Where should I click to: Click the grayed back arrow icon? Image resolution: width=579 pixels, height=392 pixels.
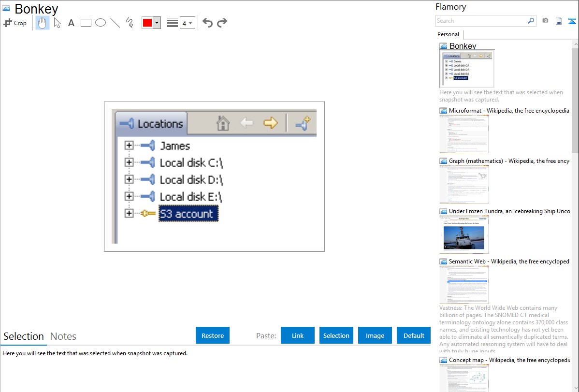pos(246,123)
